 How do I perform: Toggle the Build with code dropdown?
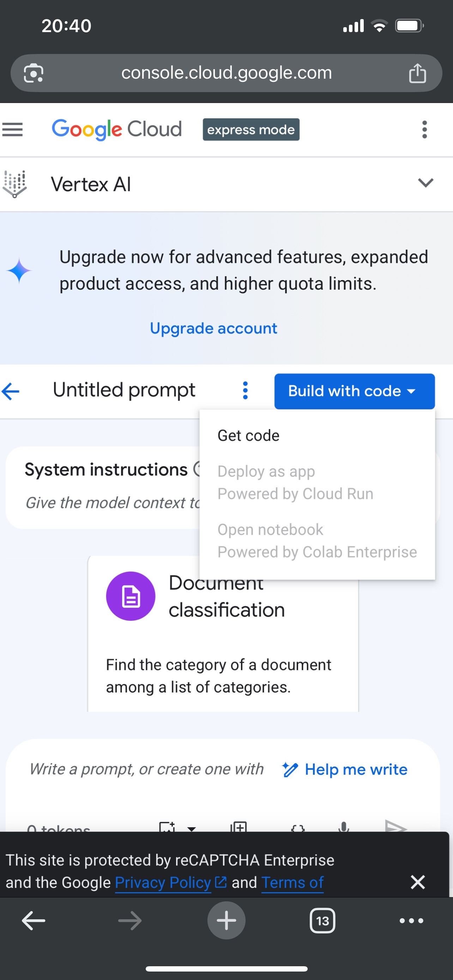354,391
